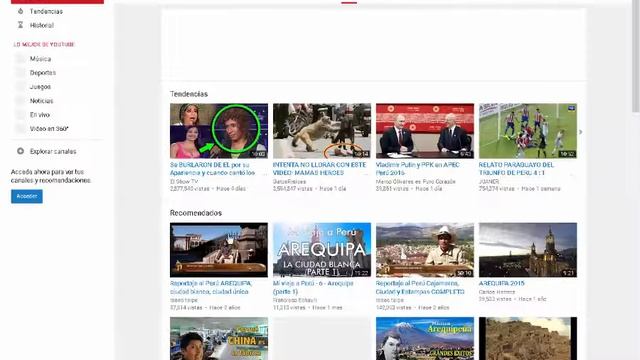Click the Historial hourglass icon
Viewport: 640px width, 360px height.
tap(20, 25)
